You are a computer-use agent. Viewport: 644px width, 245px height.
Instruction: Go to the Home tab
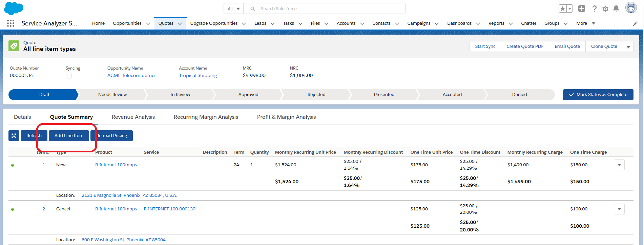(98, 23)
